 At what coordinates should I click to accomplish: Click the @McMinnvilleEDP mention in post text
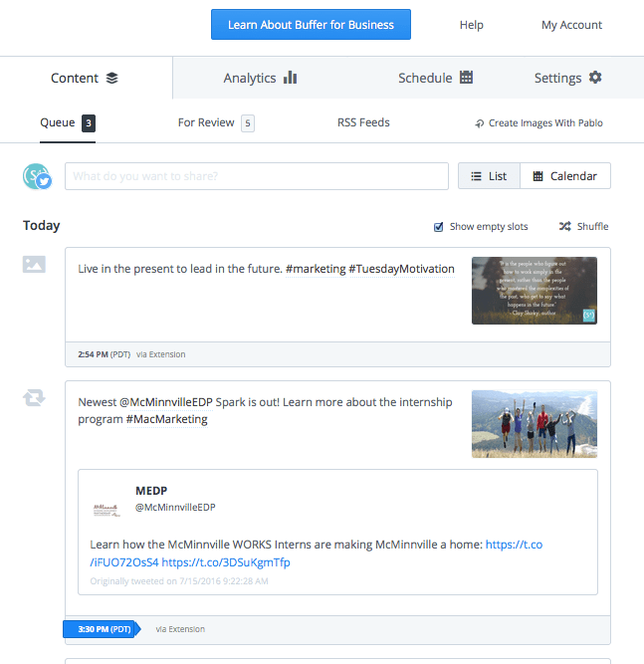pos(166,402)
